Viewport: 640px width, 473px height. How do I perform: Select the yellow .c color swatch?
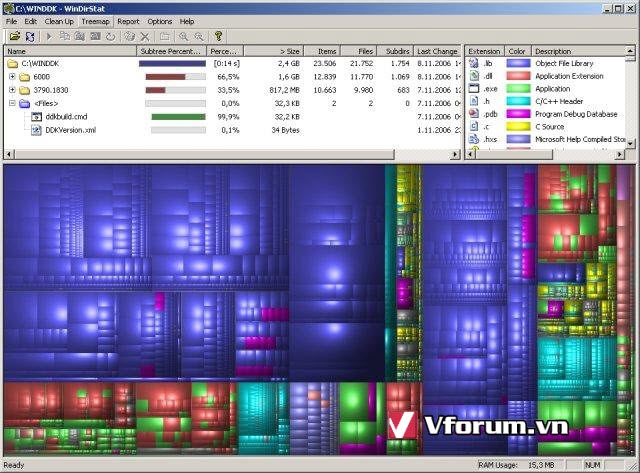tap(518, 127)
